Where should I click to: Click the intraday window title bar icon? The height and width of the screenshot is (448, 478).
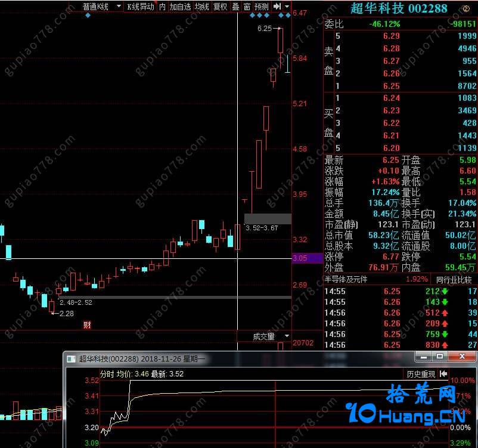click(x=72, y=359)
